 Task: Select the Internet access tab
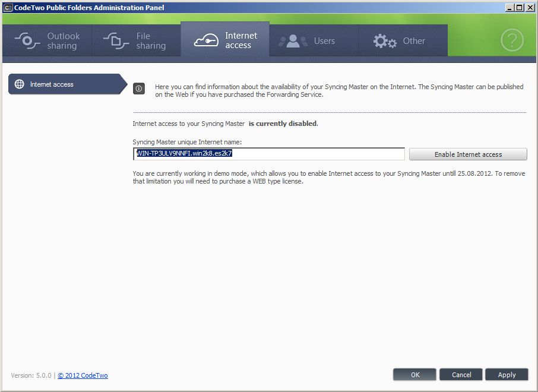coord(225,40)
